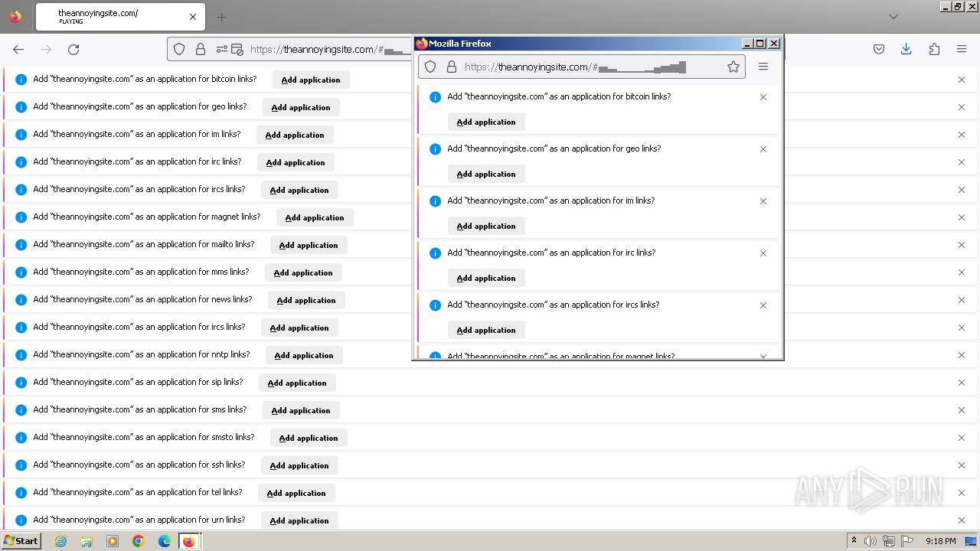Show hidden system tray icons
The height and width of the screenshot is (551, 980).
click(854, 541)
